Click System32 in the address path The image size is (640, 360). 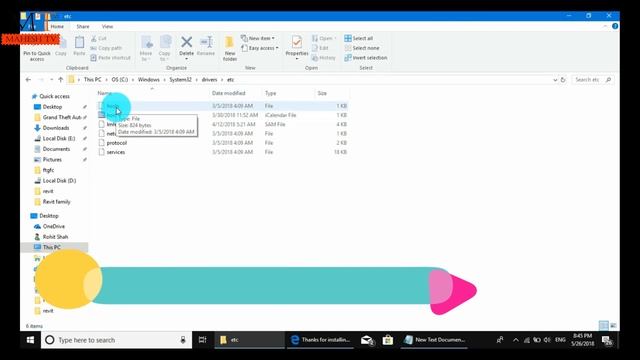coord(180,80)
